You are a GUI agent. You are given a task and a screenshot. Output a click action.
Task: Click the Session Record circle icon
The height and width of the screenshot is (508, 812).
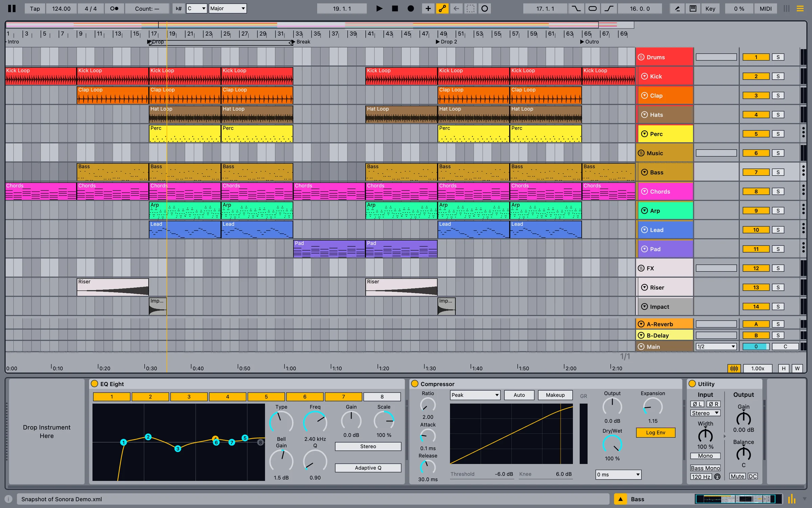coord(485,8)
